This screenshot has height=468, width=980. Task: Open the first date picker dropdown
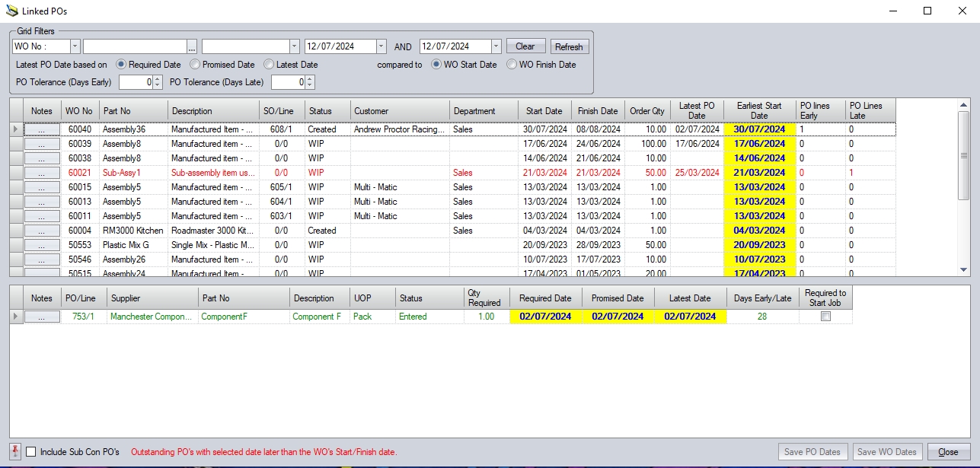pyautogui.click(x=381, y=46)
